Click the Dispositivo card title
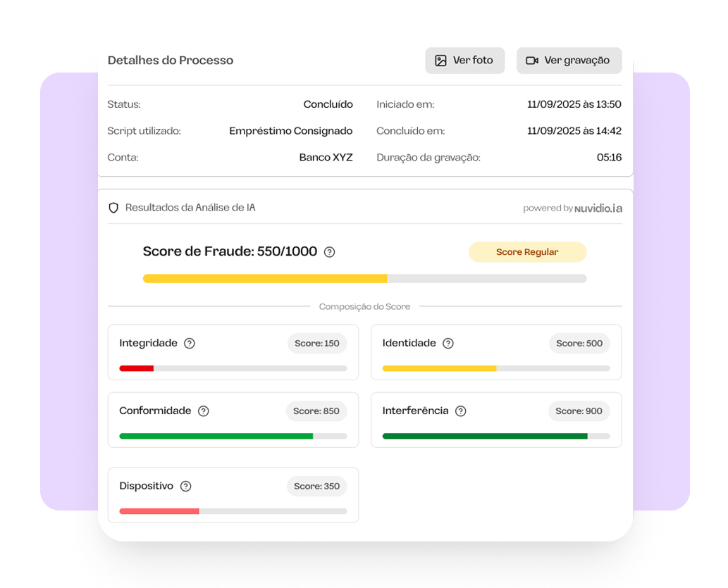Image resolution: width=728 pixels, height=588 pixels. (147, 486)
